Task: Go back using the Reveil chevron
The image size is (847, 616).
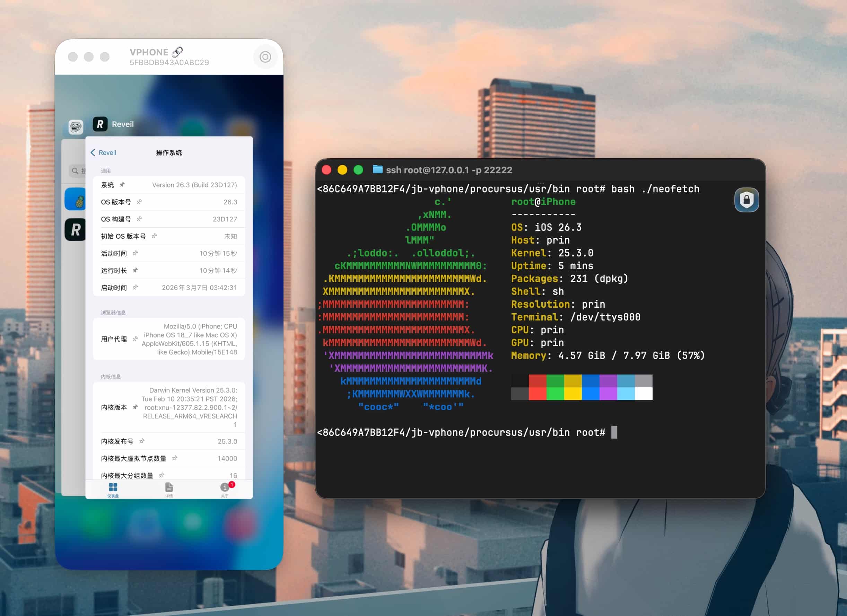Action: [93, 152]
